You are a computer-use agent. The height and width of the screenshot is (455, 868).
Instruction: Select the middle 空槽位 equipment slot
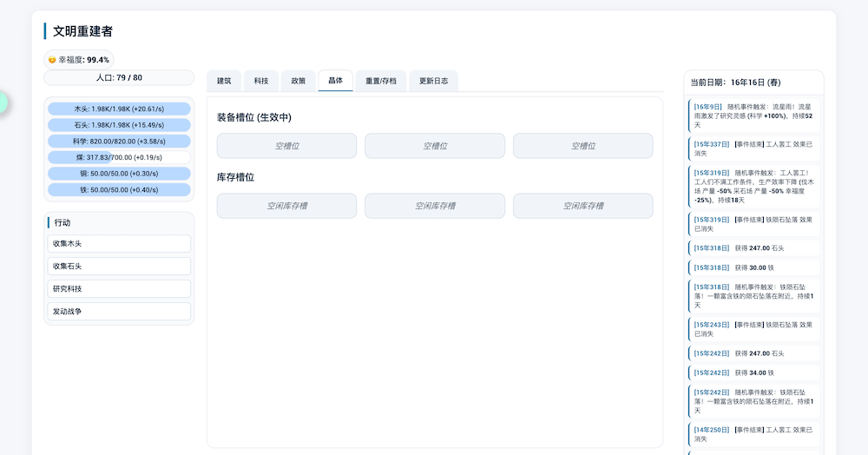(435, 146)
